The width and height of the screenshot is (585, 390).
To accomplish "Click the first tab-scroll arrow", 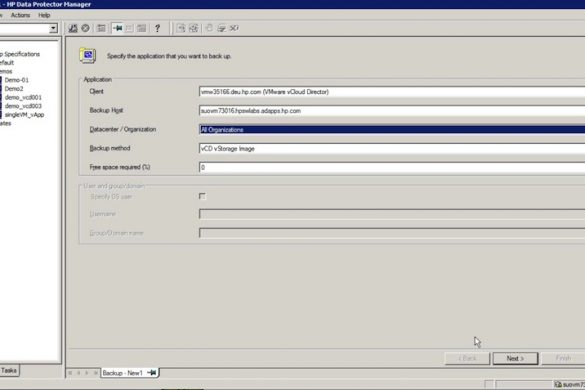I will (70, 372).
